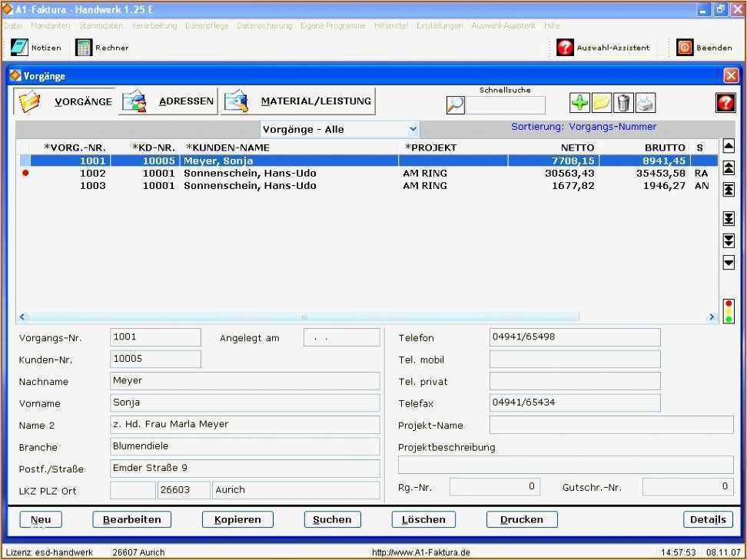Click the Drucken button
Viewport: 747px width, 560px height.
pyautogui.click(x=522, y=519)
